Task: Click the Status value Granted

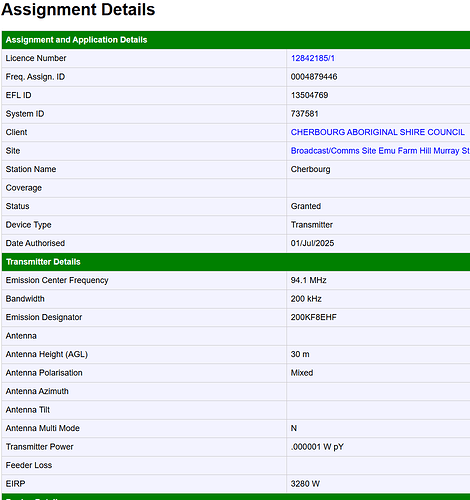Action: (306, 206)
